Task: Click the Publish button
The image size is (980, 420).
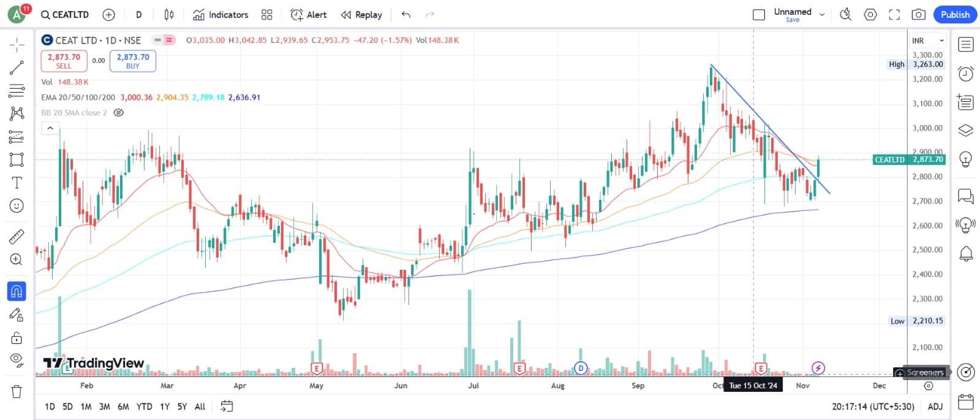Action: coord(955,15)
